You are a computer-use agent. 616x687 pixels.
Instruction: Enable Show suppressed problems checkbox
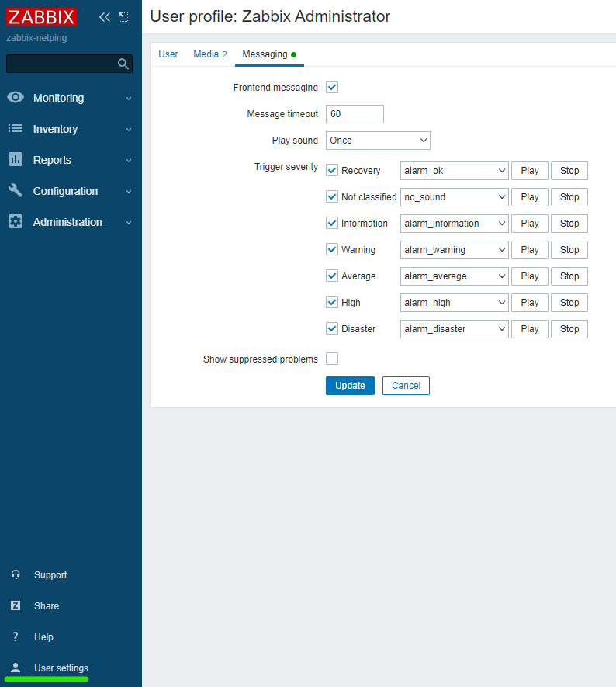[332, 359]
